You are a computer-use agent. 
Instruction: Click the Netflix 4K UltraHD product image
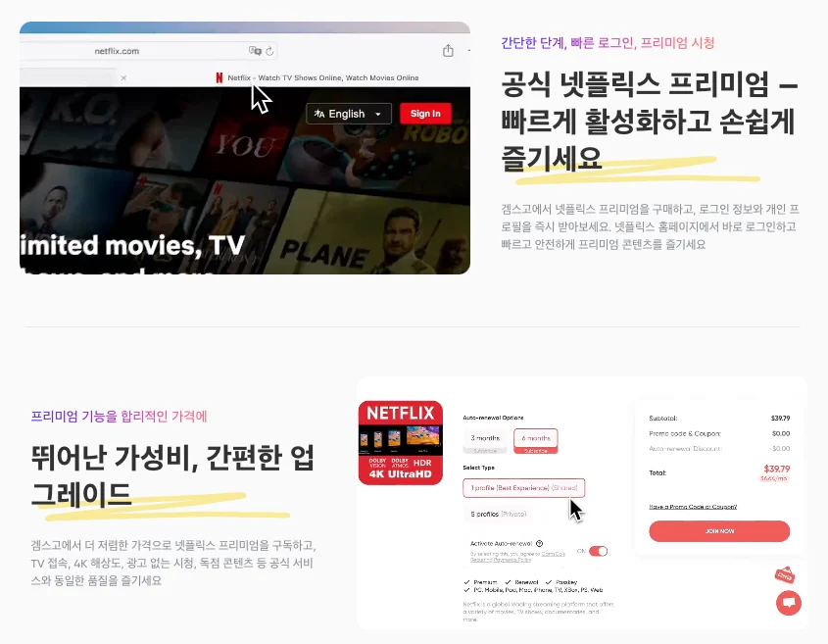click(400, 443)
